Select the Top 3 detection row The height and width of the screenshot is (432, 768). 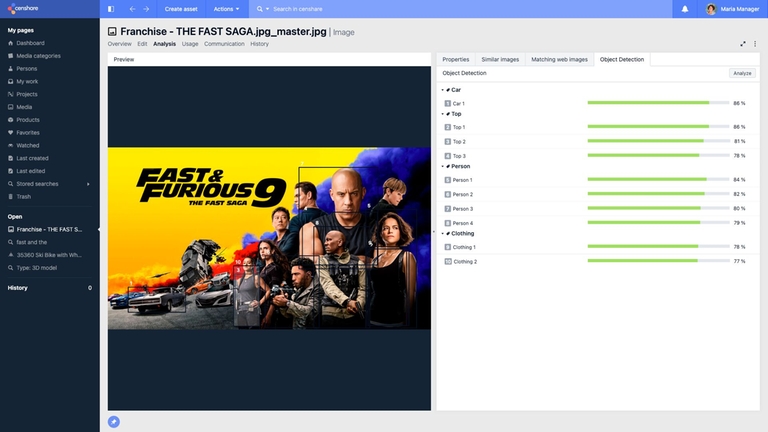598,156
